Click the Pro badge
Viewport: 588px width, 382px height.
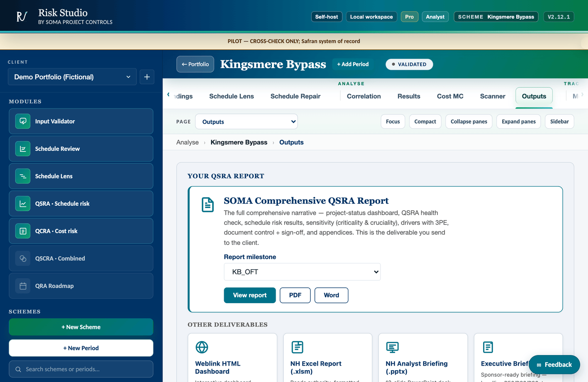point(410,17)
